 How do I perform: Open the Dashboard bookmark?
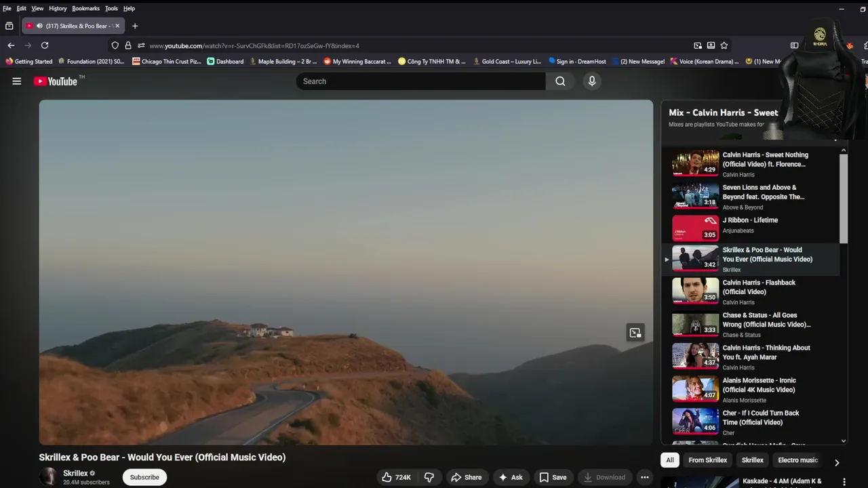pos(225,61)
